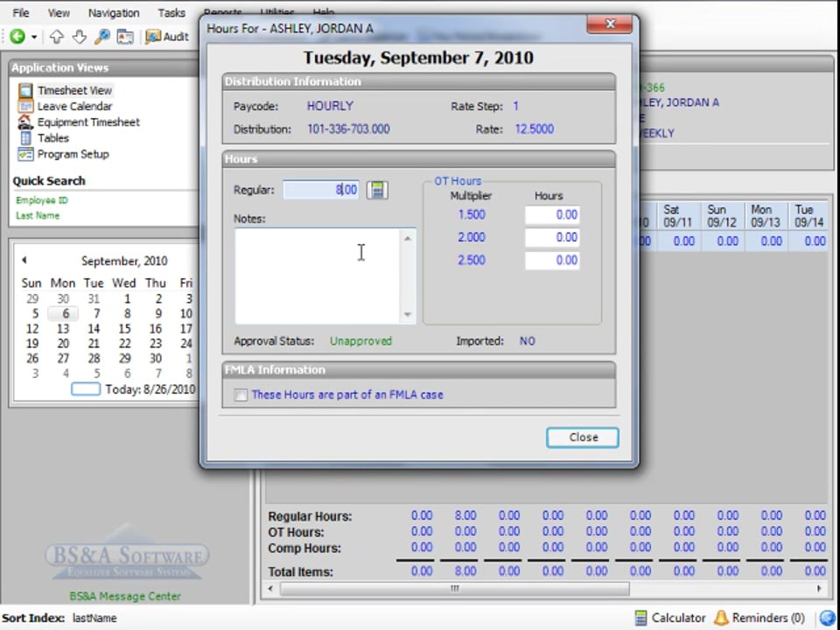Select September 15 in the calendar
Screen dimensions: 840x630
point(125,328)
